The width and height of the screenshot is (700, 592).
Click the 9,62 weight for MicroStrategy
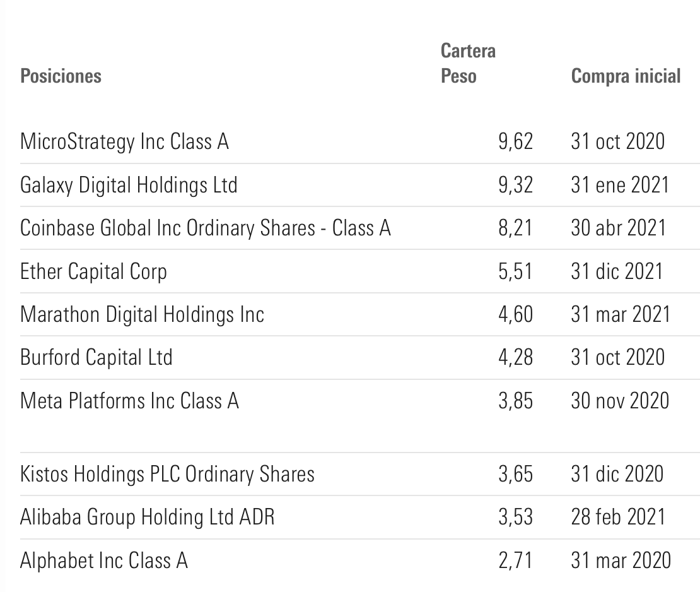(x=515, y=141)
